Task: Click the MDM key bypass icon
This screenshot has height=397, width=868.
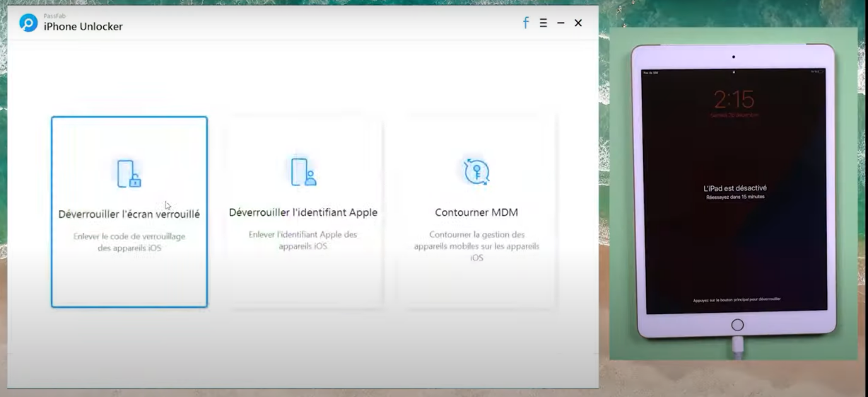Action: 476,171
